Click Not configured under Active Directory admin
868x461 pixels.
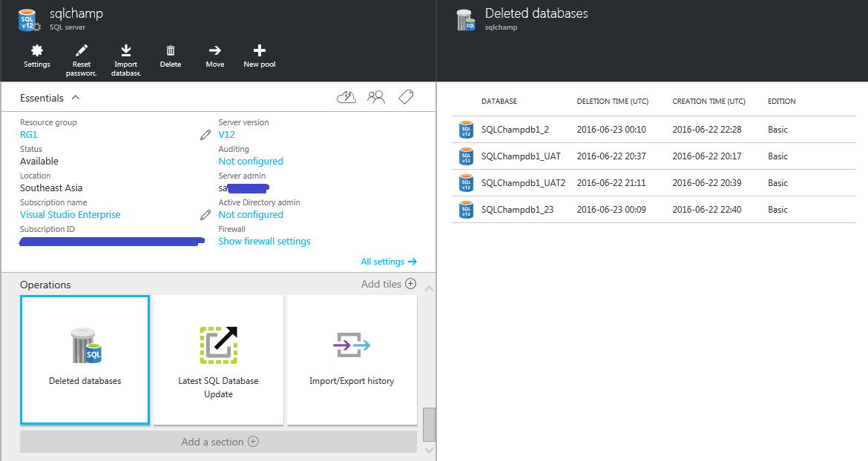251,214
